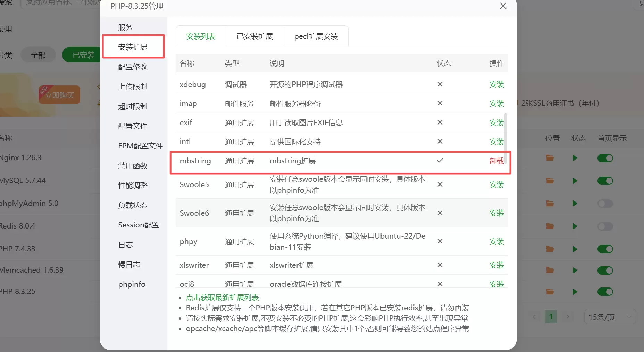Close the PHP-8.3.25 management dialog
Screen dimensions: 644x352
(503, 6)
